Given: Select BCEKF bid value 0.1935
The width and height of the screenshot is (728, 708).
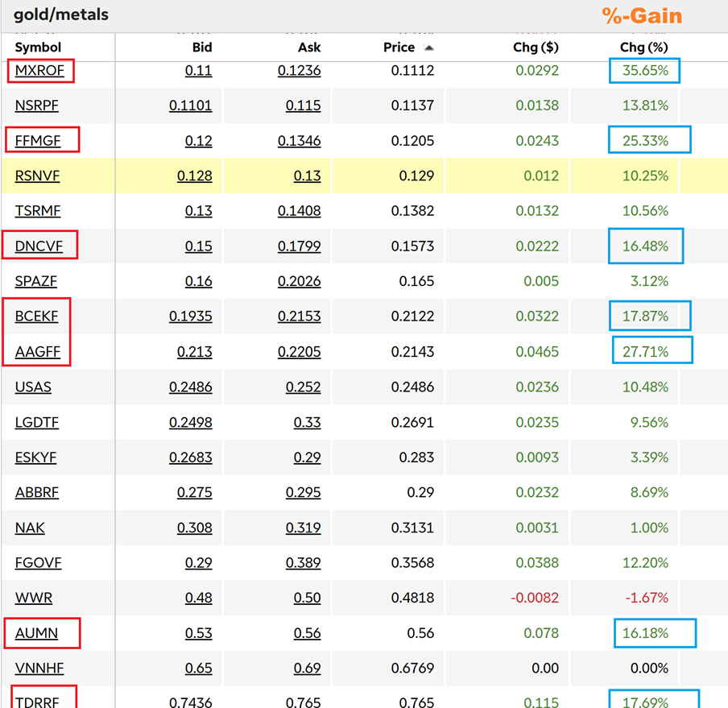Looking at the screenshot, I should pyautogui.click(x=191, y=317).
